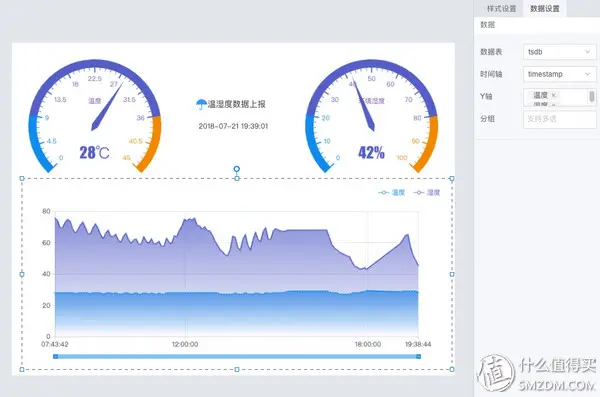Image resolution: width=600 pixels, height=397 pixels.
Task: Click the 18:00:00 X-axis label
Action: 368,344
